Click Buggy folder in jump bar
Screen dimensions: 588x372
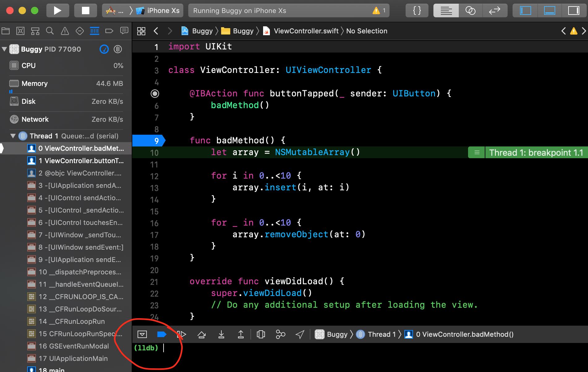point(237,31)
